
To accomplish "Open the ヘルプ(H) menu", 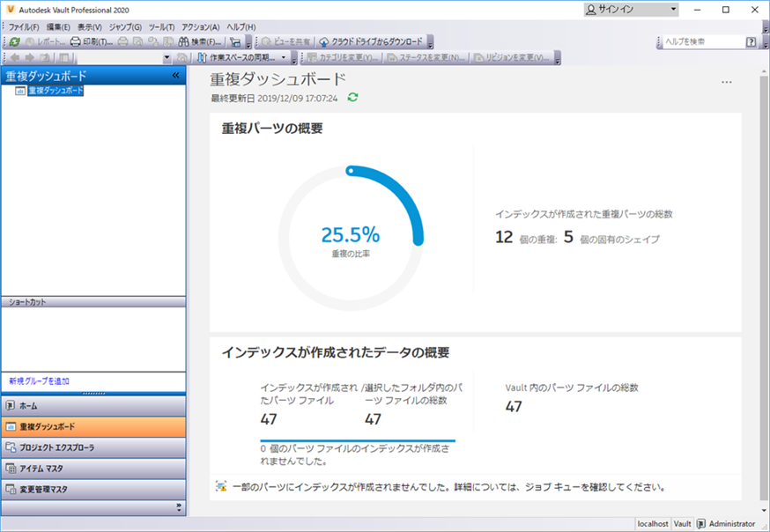I will point(241,27).
